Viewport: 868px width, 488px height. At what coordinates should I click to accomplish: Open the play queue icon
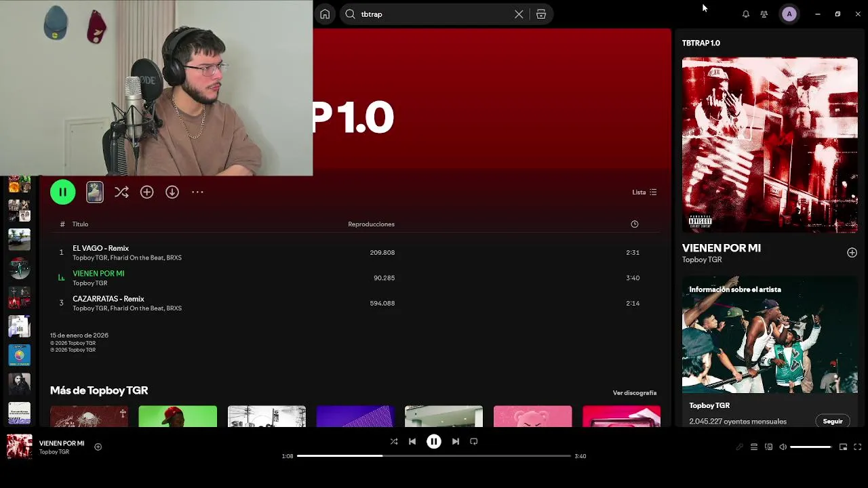pyautogui.click(x=754, y=447)
